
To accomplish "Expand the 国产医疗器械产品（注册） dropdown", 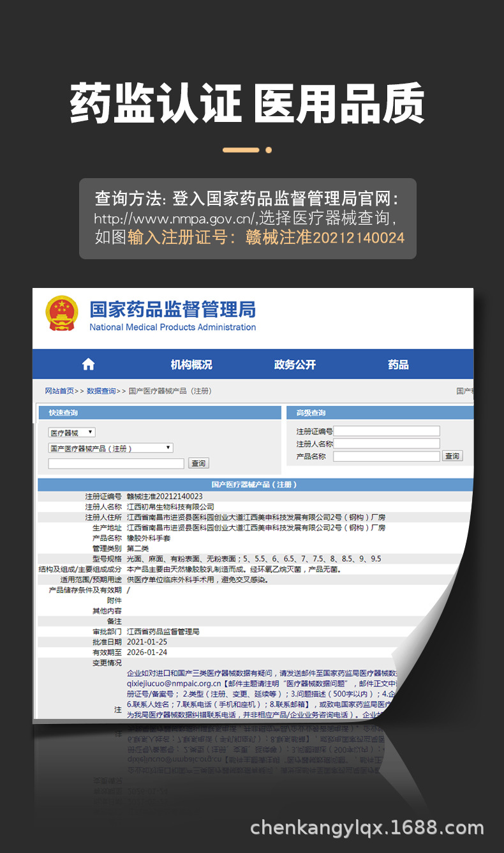I will click(111, 448).
